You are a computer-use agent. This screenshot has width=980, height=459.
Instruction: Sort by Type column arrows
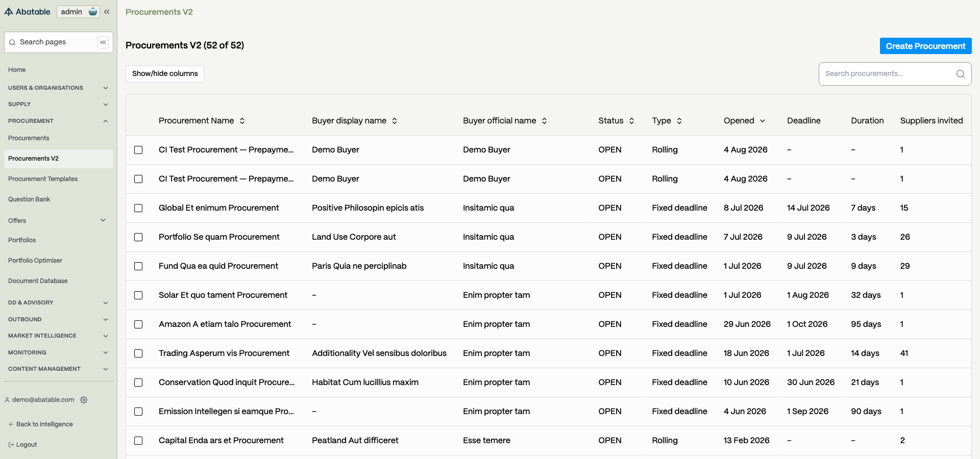coord(679,121)
